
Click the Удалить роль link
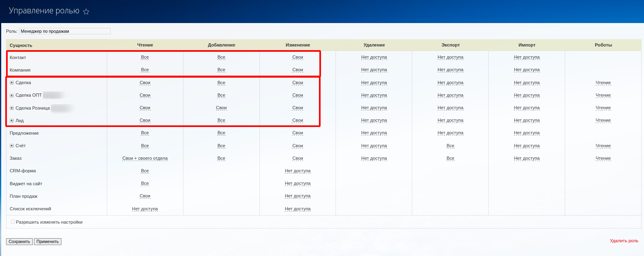[x=624, y=241]
